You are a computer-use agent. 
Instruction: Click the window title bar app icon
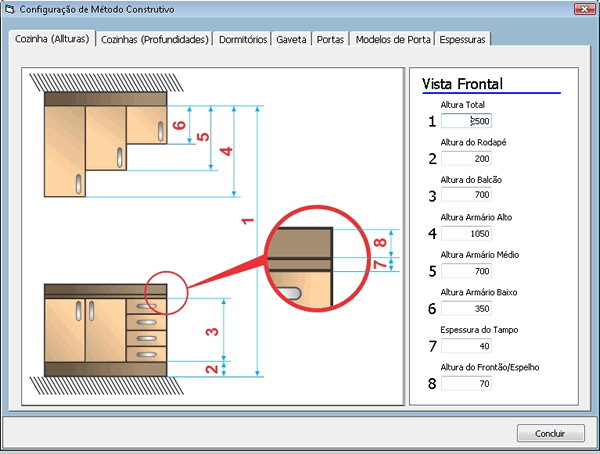tap(10, 9)
